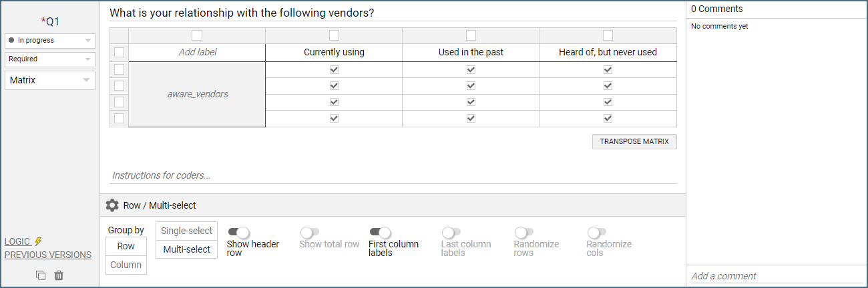This screenshot has width=868, height=288.
Task: Enable the Randomize rows switch
Action: [x=523, y=232]
